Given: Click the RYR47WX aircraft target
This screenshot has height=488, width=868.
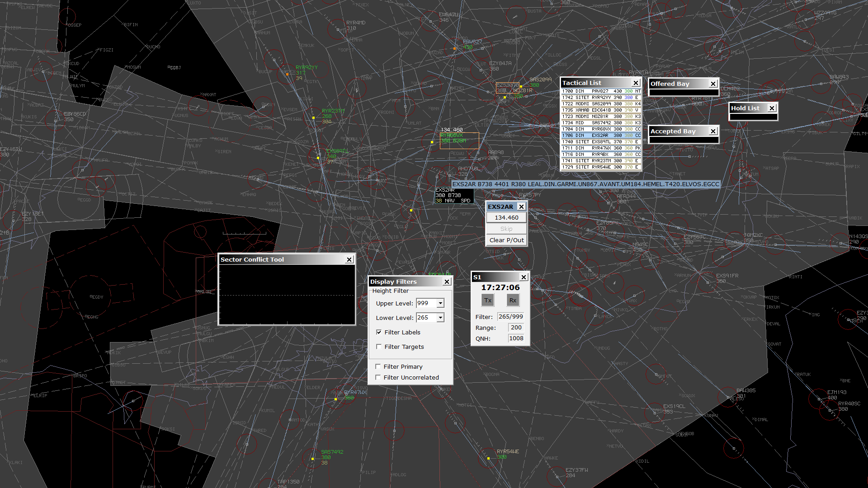Looking at the screenshot, I should pyautogui.click(x=335, y=399).
